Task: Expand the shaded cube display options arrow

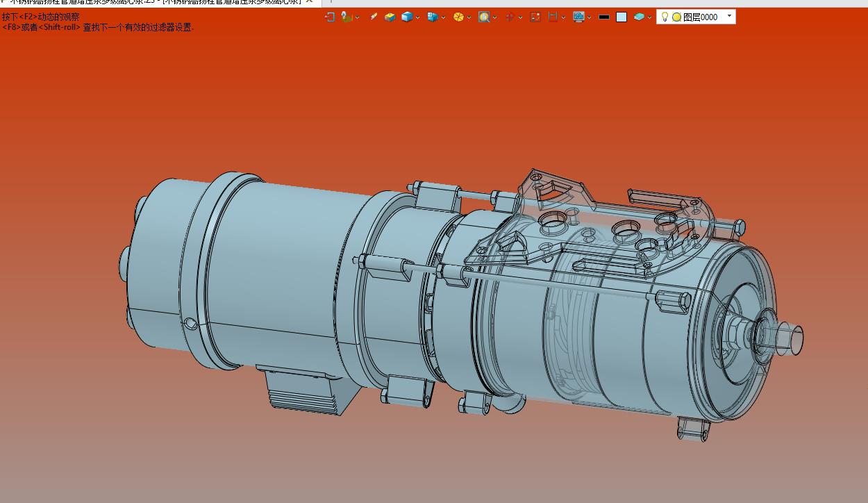Action: (417, 17)
